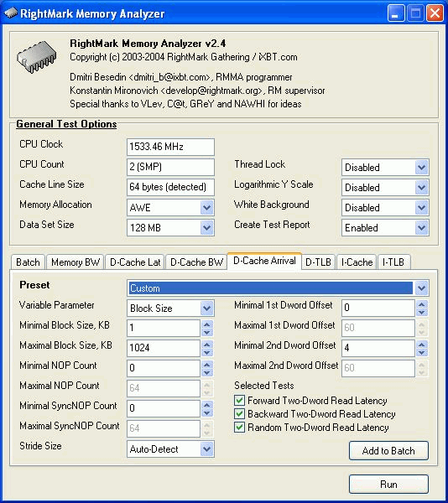Increase Minimal Block Size with up arrow

[x=207, y=324]
